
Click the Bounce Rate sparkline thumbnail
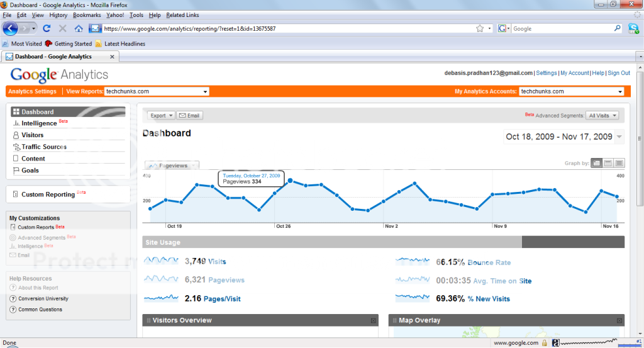pos(413,261)
